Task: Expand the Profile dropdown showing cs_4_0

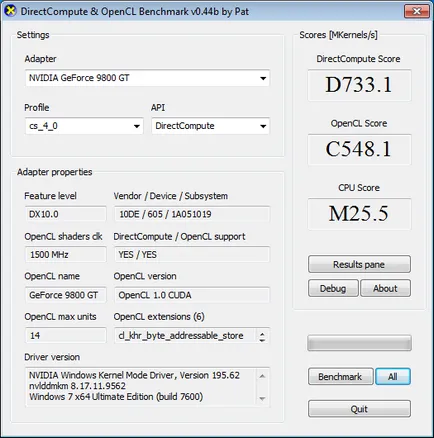Action: [84, 126]
